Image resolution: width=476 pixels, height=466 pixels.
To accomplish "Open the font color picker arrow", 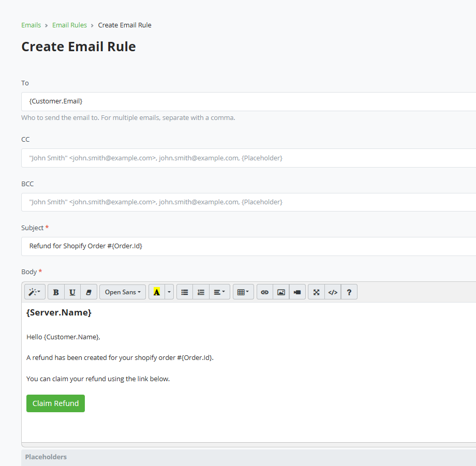I will click(x=169, y=292).
